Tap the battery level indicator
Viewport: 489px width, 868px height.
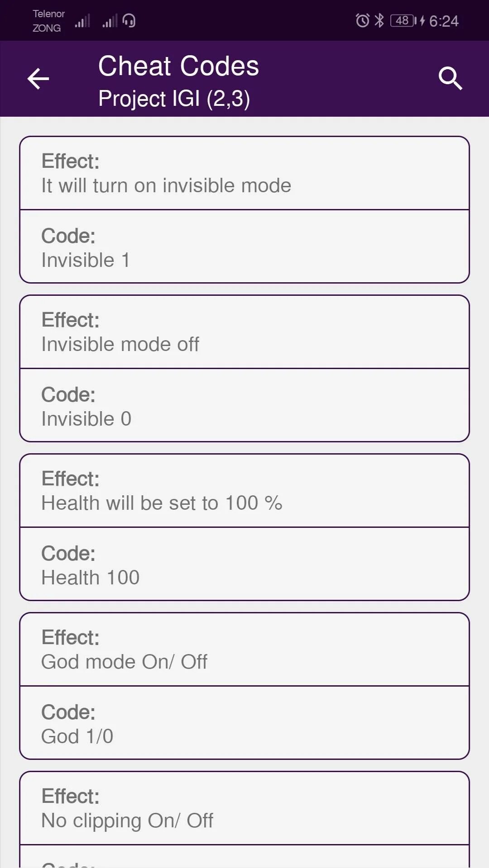click(x=403, y=21)
